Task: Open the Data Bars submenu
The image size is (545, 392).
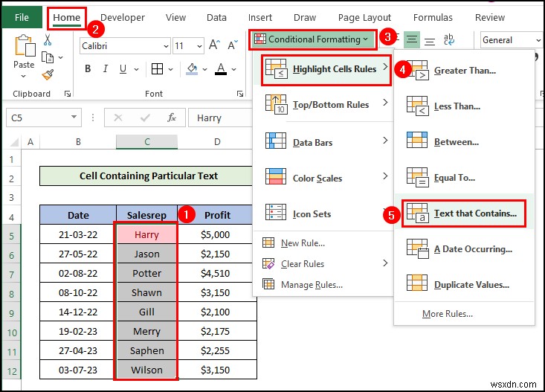Action: [326, 142]
